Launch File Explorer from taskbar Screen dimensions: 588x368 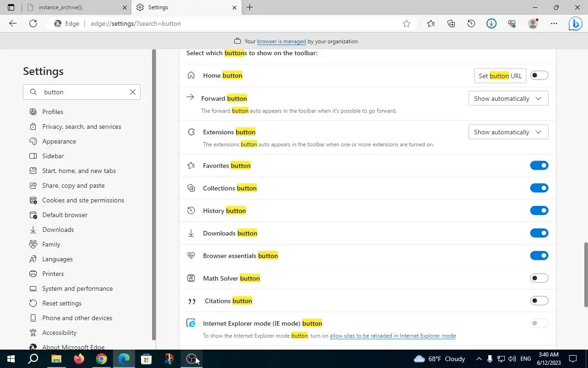(56, 359)
